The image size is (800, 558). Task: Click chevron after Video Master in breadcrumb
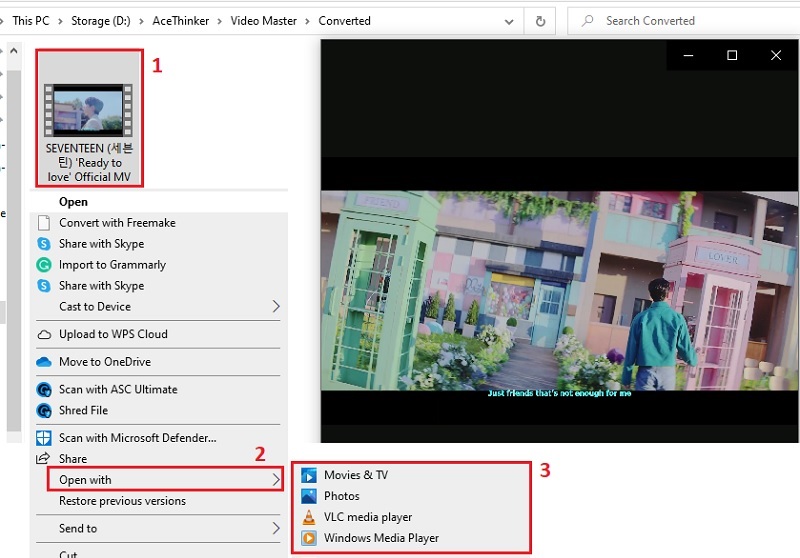coord(307,21)
